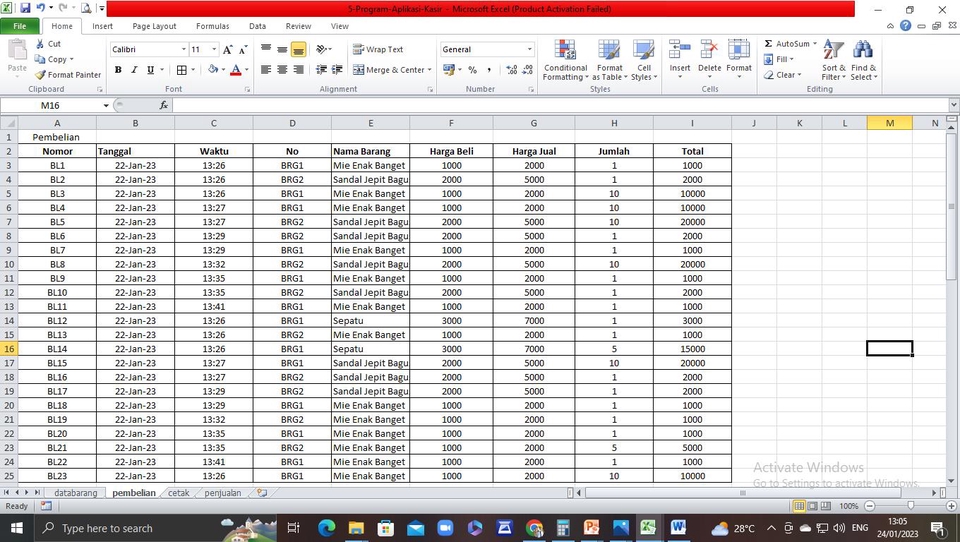Toggle Align Text Right
This screenshot has height=542, width=960.
tap(298, 70)
